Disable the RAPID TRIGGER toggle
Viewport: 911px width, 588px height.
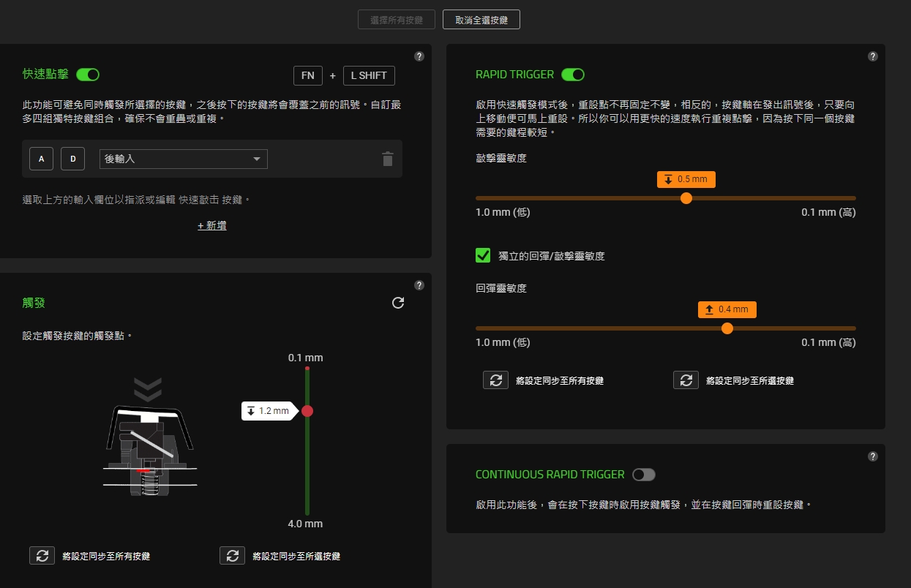[573, 74]
